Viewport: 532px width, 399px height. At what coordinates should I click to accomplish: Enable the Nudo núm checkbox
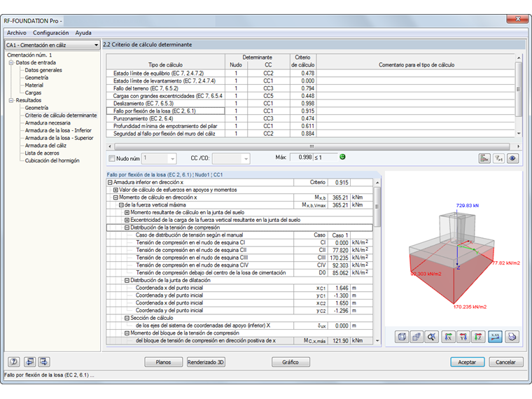[x=111, y=158]
